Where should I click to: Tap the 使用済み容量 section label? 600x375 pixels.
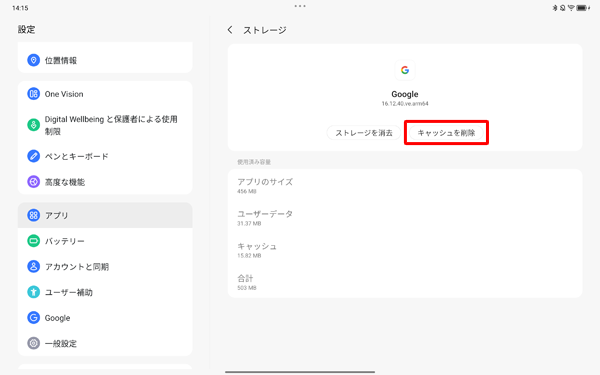254,162
